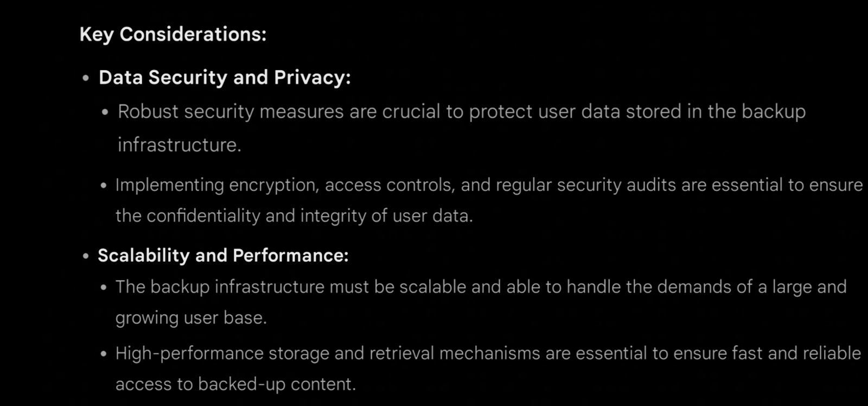Click the word "Robust"
The width and height of the screenshot is (868, 406).
point(148,112)
